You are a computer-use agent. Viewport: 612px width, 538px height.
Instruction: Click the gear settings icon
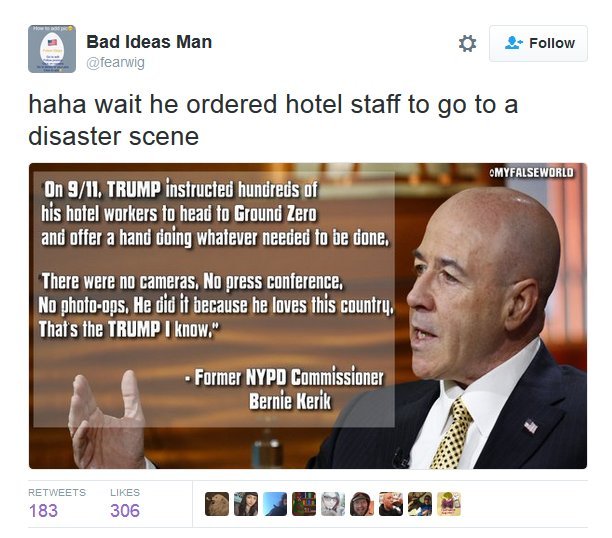point(467,43)
